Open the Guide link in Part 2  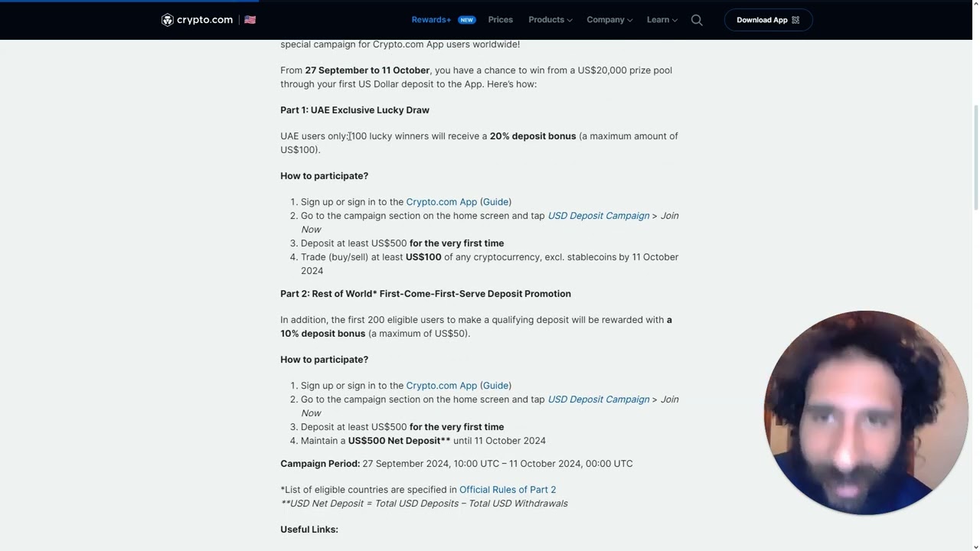[495, 386]
